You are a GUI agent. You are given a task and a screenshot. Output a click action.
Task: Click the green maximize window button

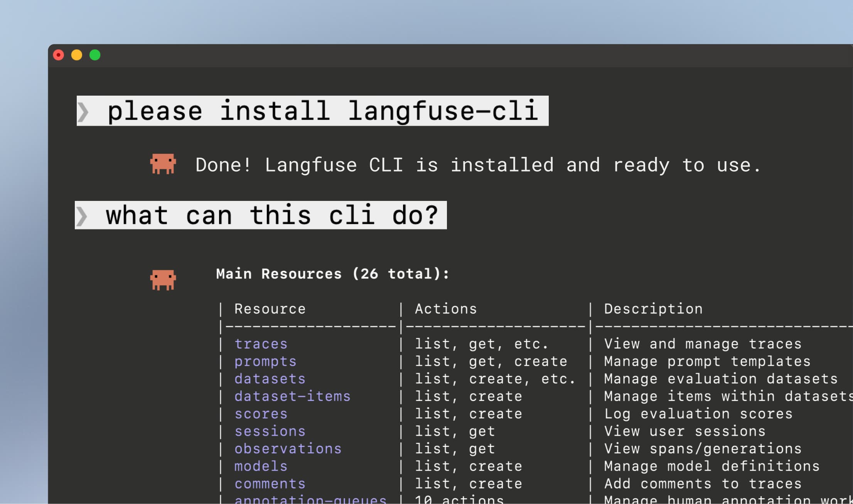(95, 55)
